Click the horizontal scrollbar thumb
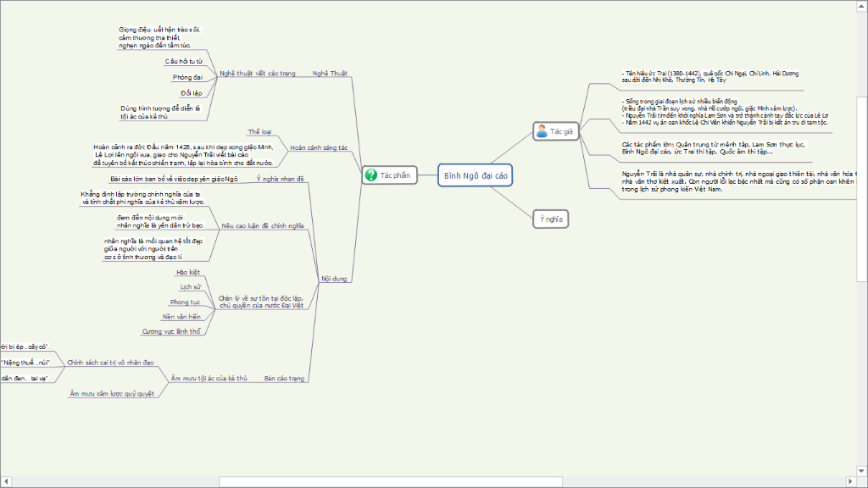868x488 pixels. click(x=391, y=482)
